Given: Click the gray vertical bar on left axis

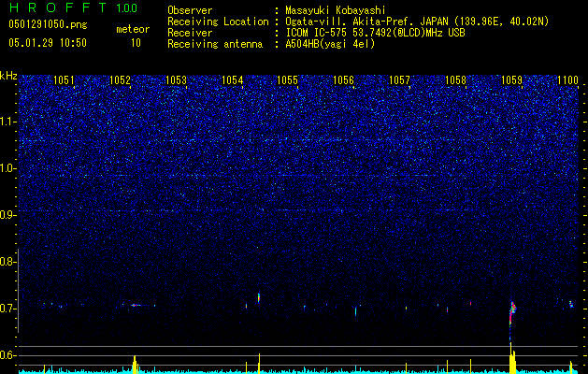Looking at the screenshot, I should (x=19, y=291).
